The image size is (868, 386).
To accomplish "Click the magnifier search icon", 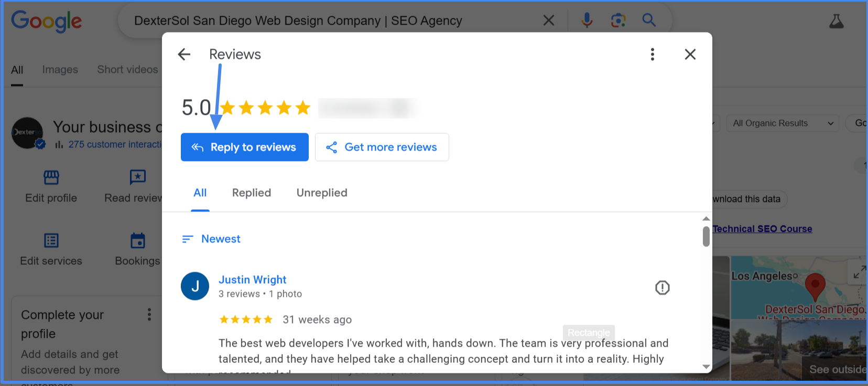I will (x=649, y=20).
